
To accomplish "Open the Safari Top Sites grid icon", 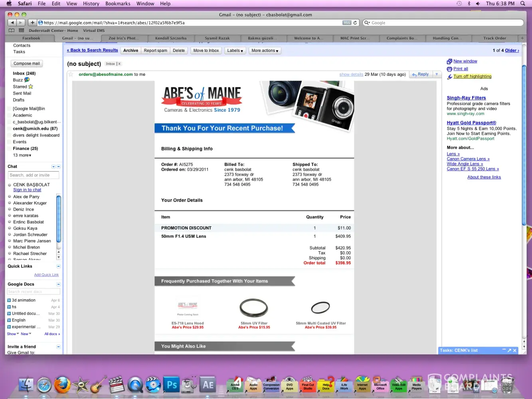I will click(22, 30).
